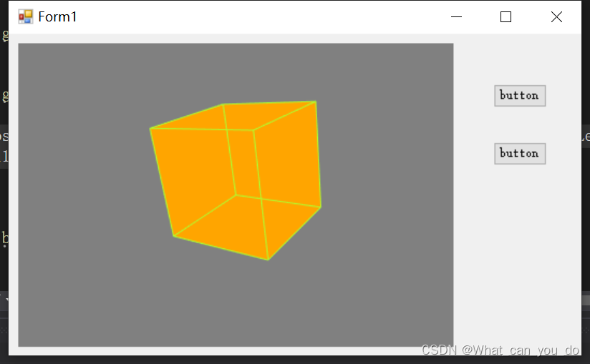
Task: Click the lower of the two "button" buttons
Action: click(x=520, y=154)
